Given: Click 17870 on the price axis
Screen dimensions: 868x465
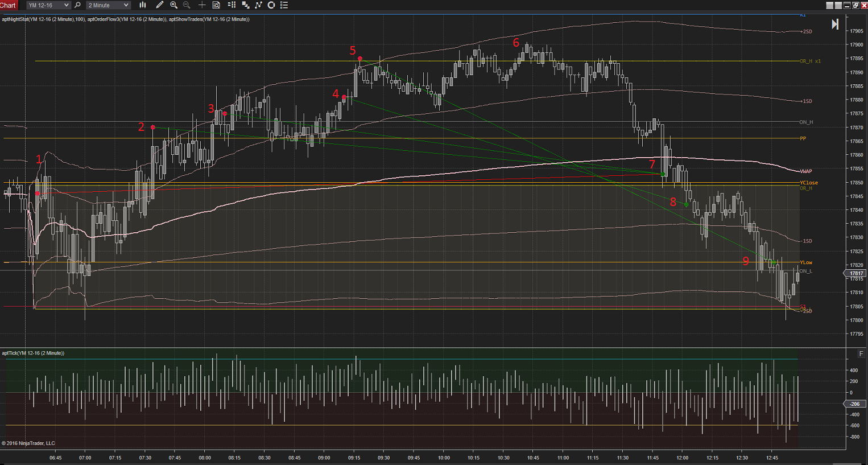Looking at the screenshot, I should click(x=857, y=127).
